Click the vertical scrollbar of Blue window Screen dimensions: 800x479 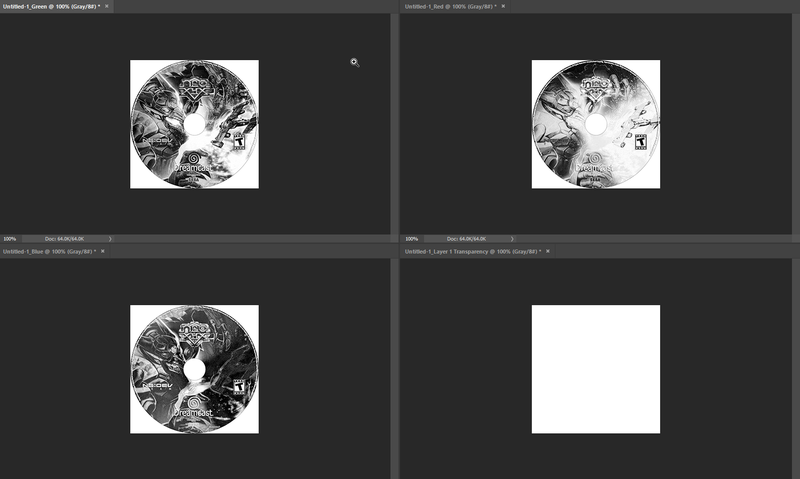[x=394, y=368]
